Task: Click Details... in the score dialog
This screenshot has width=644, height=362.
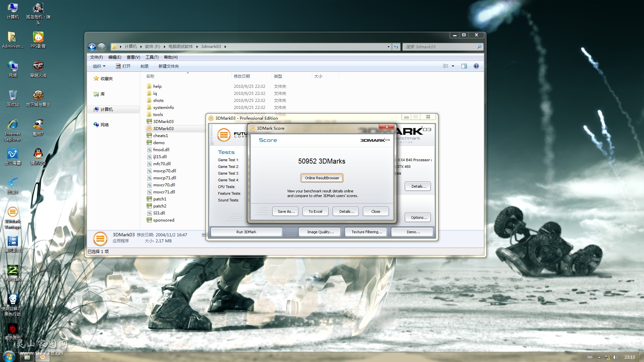Action: [x=346, y=212]
